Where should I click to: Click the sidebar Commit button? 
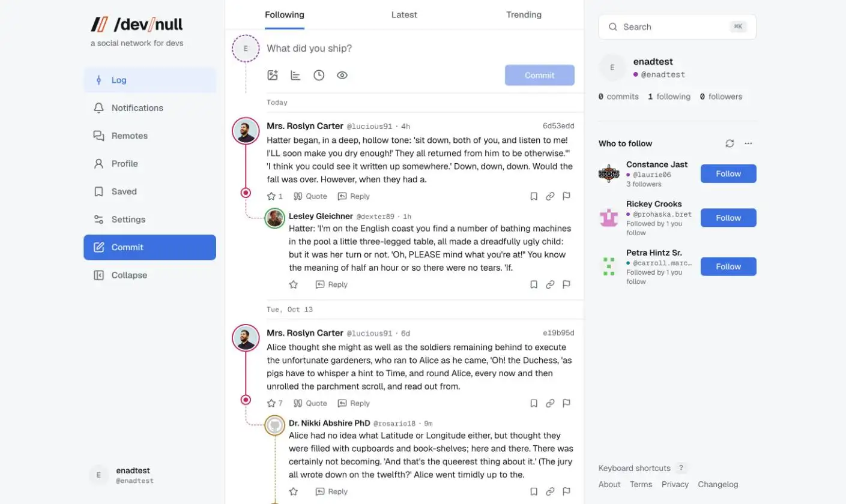click(150, 247)
